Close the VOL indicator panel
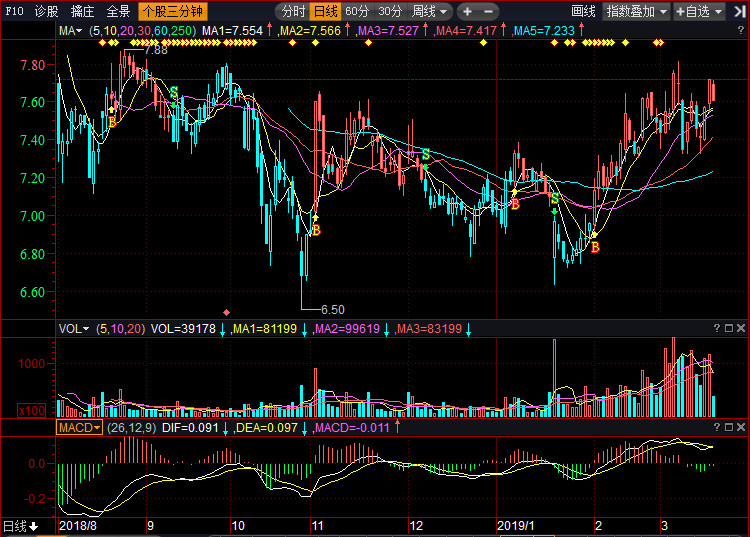750x537 pixels. (741, 328)
